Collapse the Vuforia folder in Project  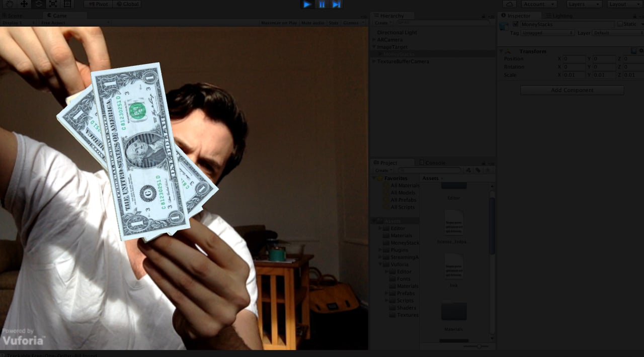[381, 264]
